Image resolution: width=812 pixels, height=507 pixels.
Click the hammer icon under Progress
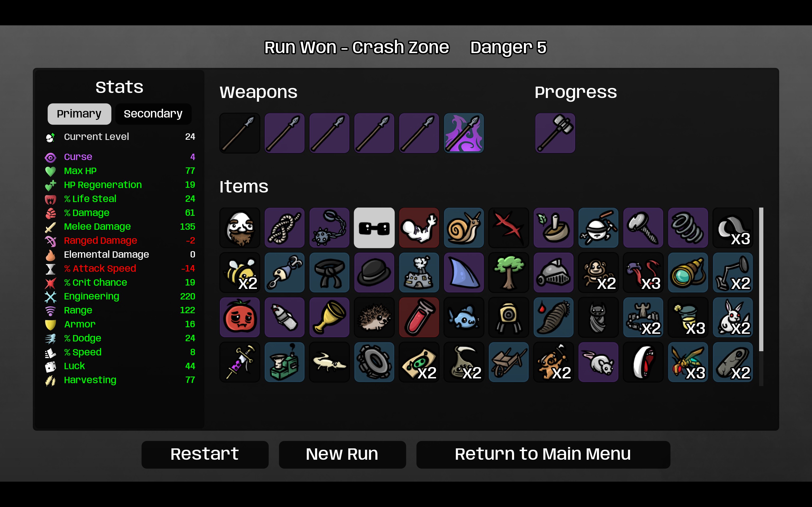coord(555,133)
